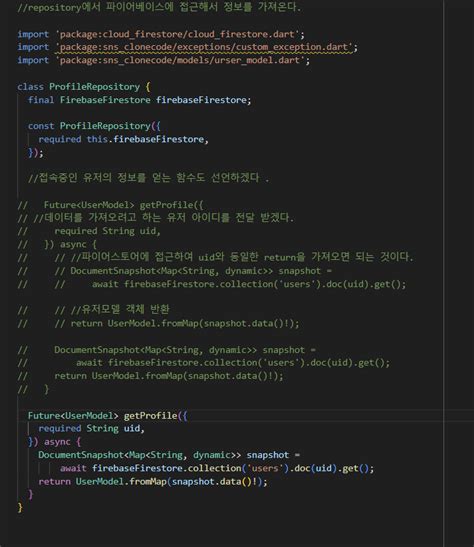Click 'final FirebaseFirestore firebaseFirestore;' field line

tap(140, 100)
